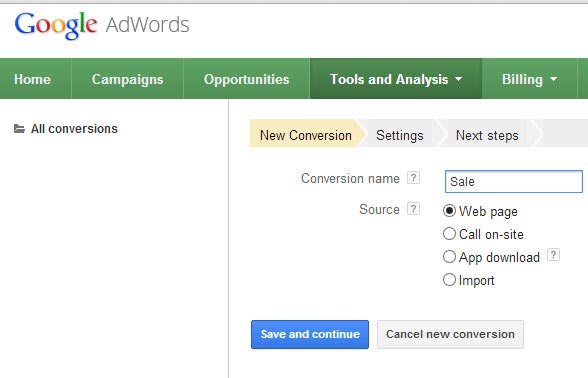Choose Import as the conversion source
Screen dimensions: 588x378
click(449, 280)
